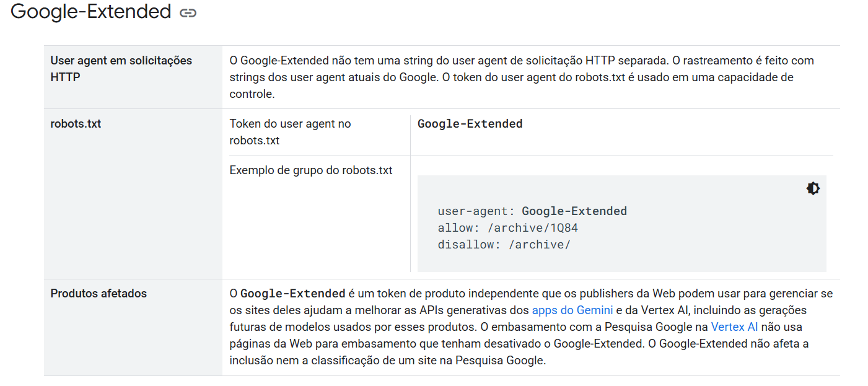The width and height of the screenshot is (868, 386).
Task: Click the robots.txt row header cell
Action: [133, 194]
